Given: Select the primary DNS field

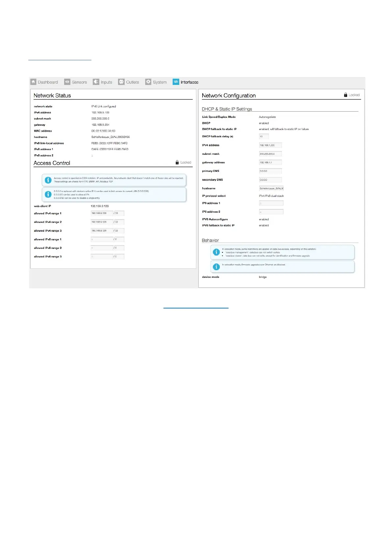Looking at the screenshot, I should coord(270,171).
